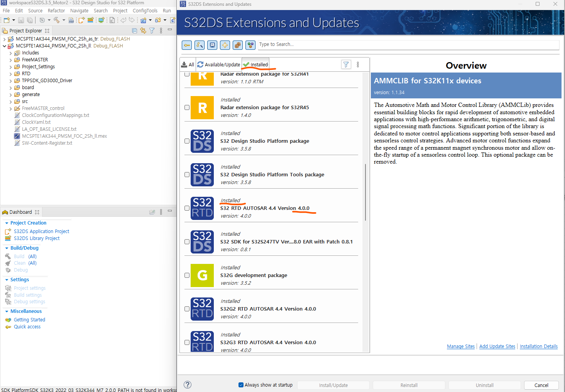Minimize the Dashboard panel
The width and height of the screenshot is (565, 392).
coord(170,211)
